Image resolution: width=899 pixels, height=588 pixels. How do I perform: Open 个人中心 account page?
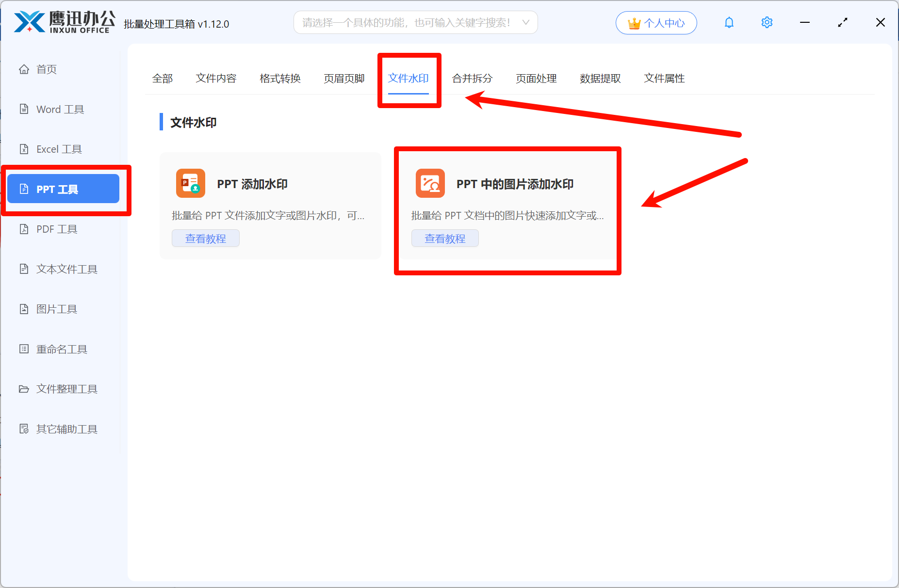pos(656,22)
